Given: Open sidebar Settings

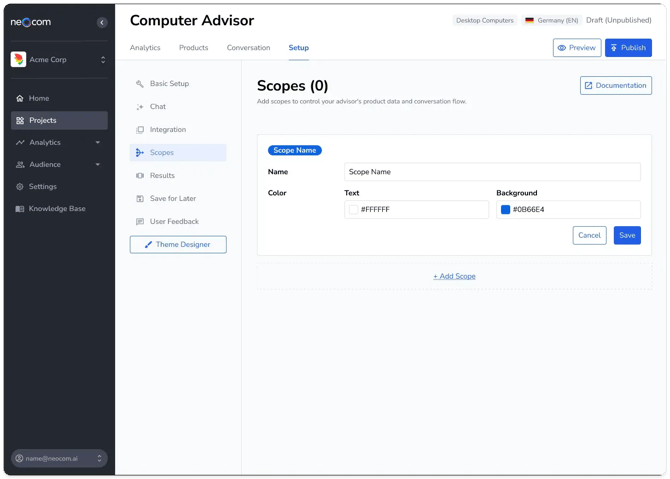Looking at the screenshot, I should 42,187.
